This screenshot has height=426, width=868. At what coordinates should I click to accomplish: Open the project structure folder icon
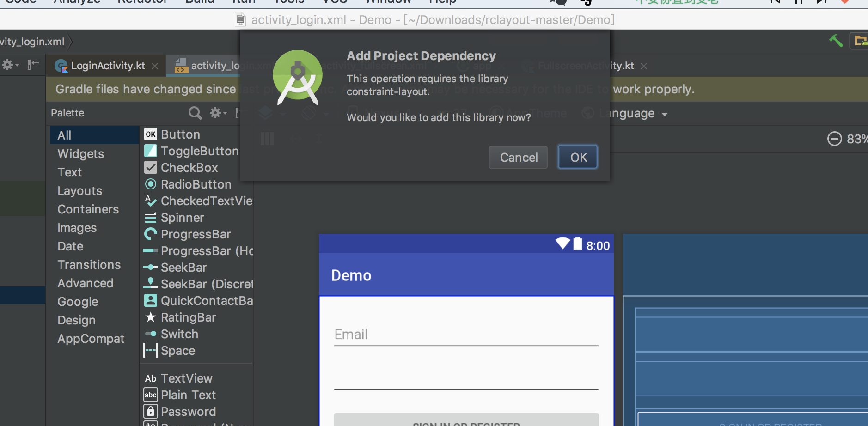click(861, 41)
